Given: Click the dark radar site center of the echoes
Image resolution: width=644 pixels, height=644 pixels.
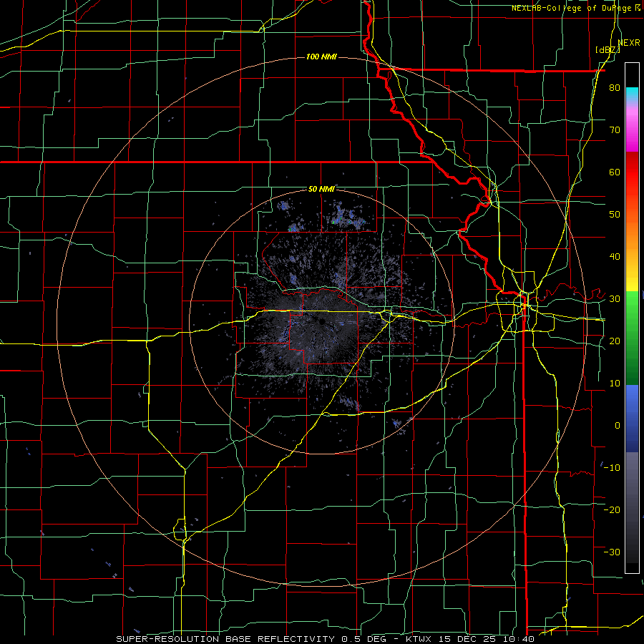Looking at the screenshot, I should click(321, 321).
